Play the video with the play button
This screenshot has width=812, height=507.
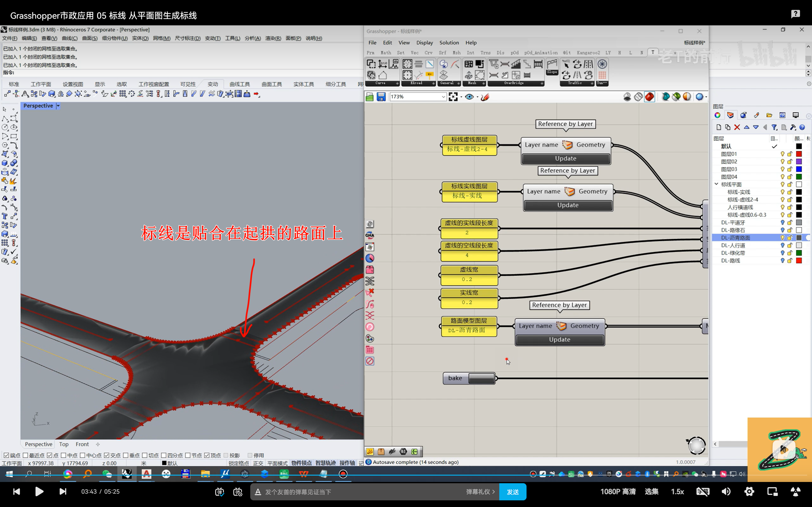coord(39,491)
